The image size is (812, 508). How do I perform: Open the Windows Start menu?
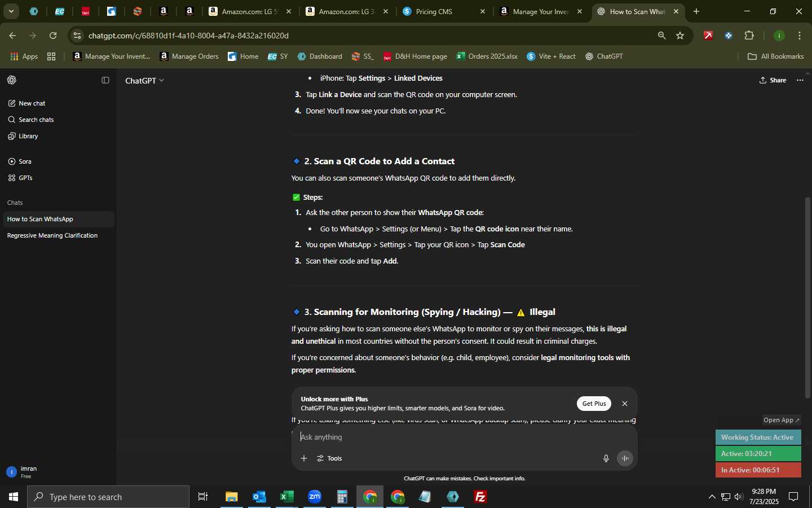point(14,497)
